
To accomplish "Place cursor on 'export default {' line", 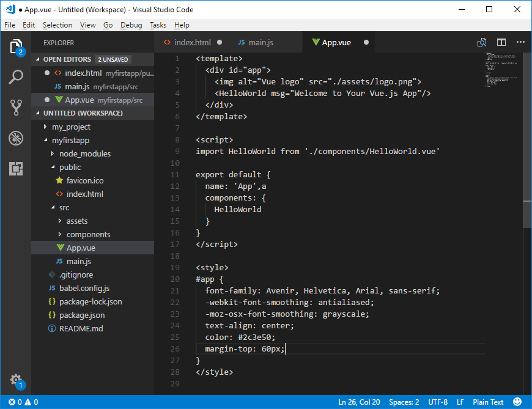I will tap(233, 174).
